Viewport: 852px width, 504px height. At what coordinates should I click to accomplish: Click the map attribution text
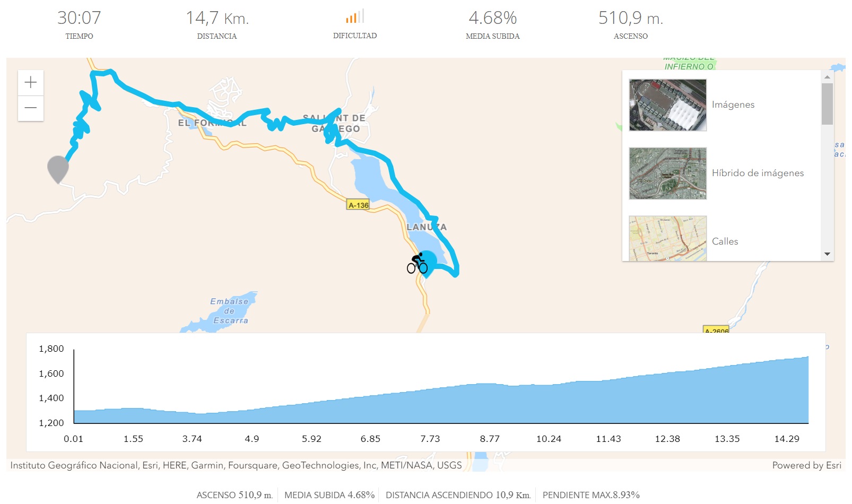click(x=236, y=465)
